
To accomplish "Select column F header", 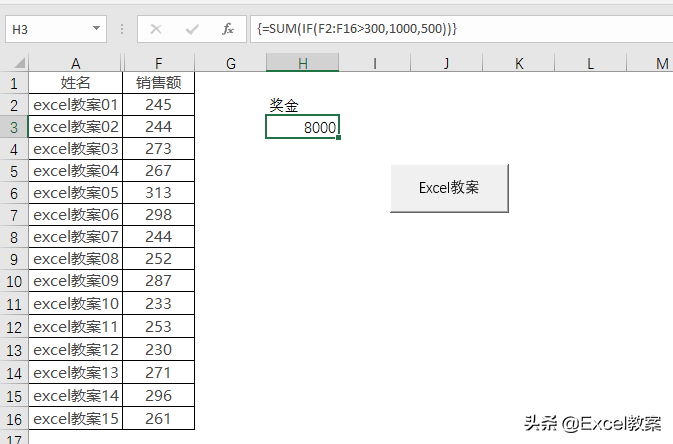I will [159, 64].
